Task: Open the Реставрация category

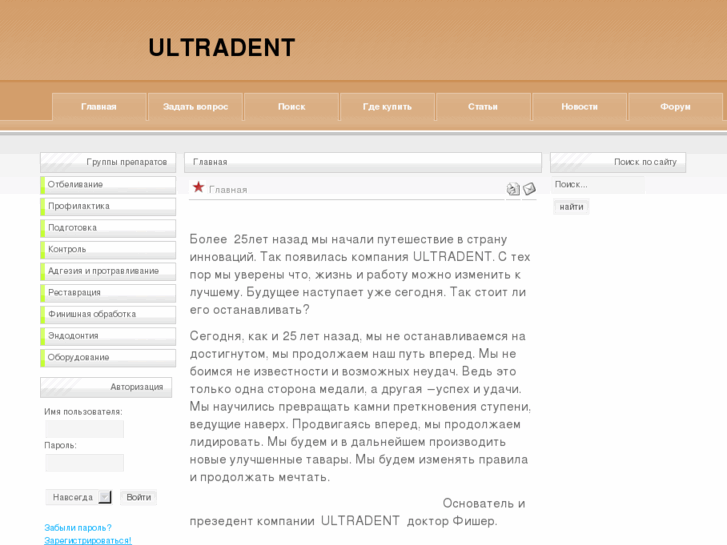Action: pyautogui.click(x=108, y=293)
